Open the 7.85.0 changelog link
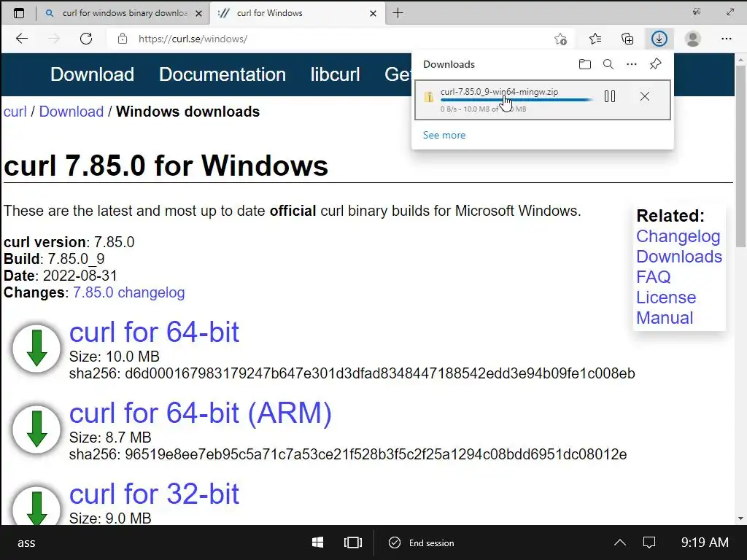747x560 pixels. [x=128, y=292]
